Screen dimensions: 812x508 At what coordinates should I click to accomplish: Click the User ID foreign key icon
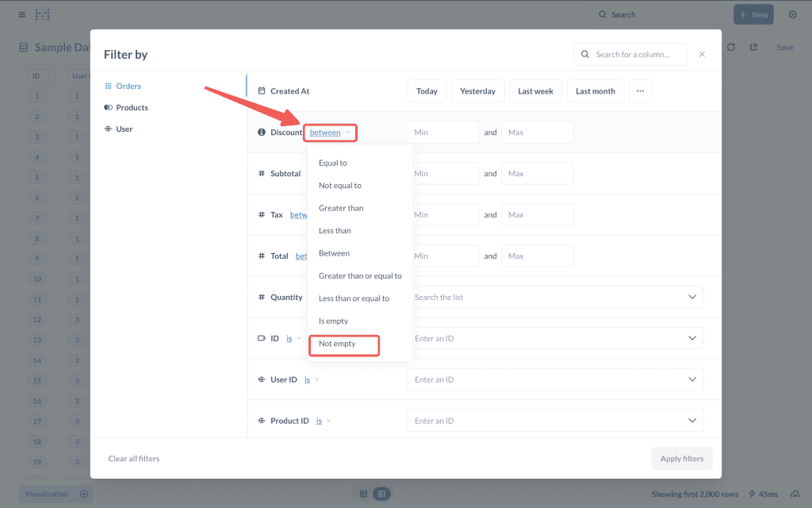tap(262, 379)
